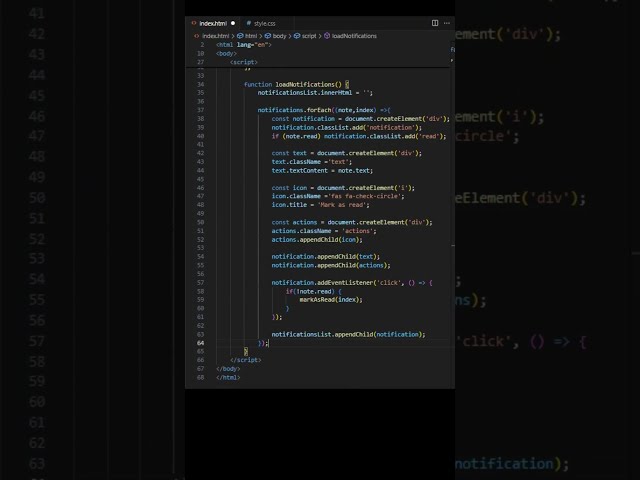Image resolution: width=640 pixels, height=480 pixels.
Task: Jump to sticky line '<script>'
Action: tap(244, 62)
